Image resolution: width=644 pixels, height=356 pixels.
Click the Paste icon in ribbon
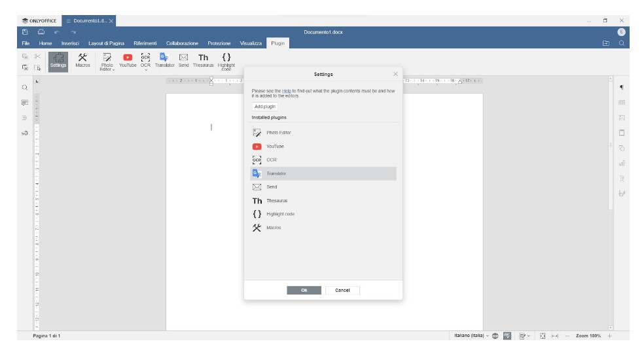[x=25, y=68]
